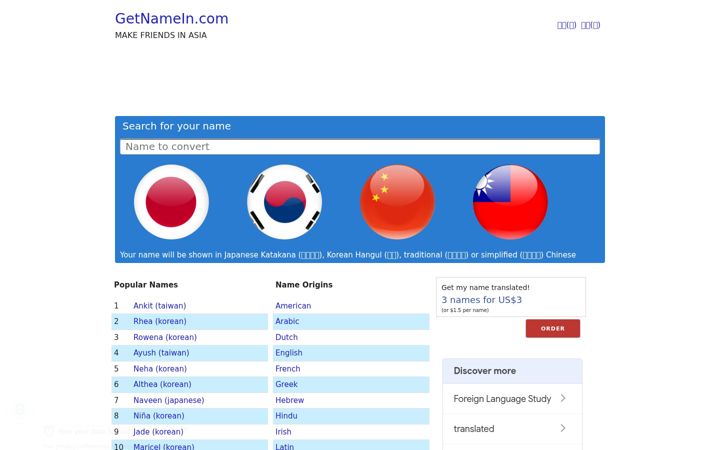720x450 pixels.
Task: Open popular name Niña (korean)
Action: [158, 416]
